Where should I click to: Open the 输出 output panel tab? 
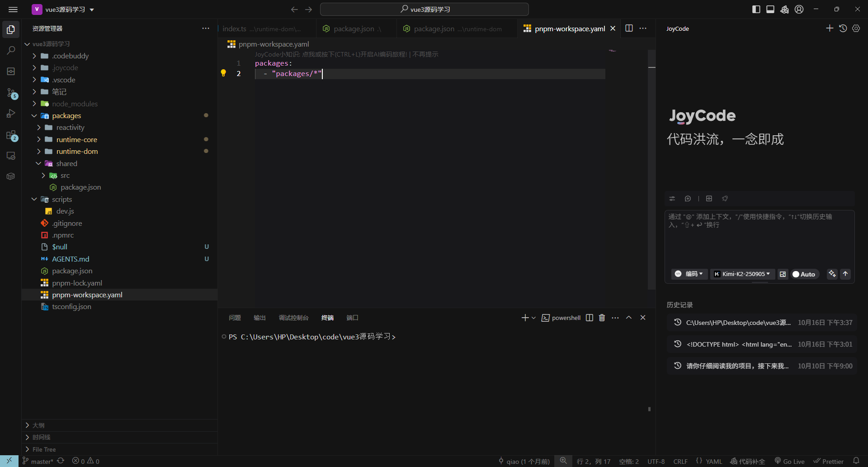coord(259,318)
